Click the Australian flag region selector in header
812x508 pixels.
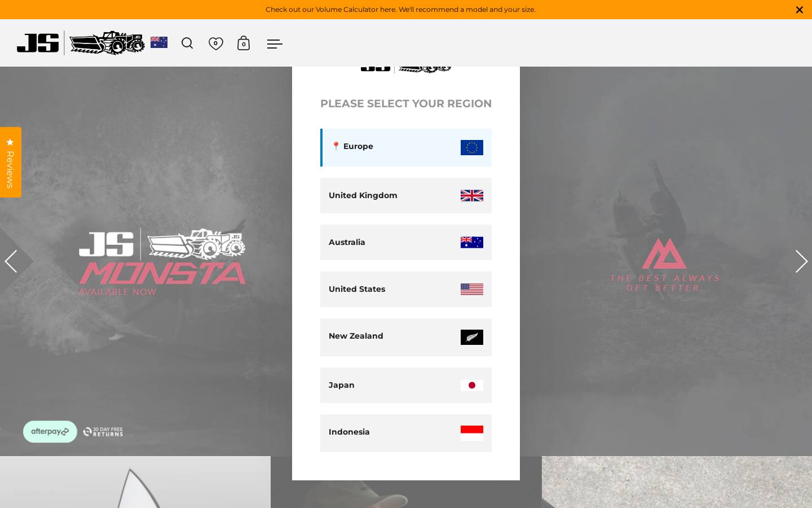(x=159, y=42)
